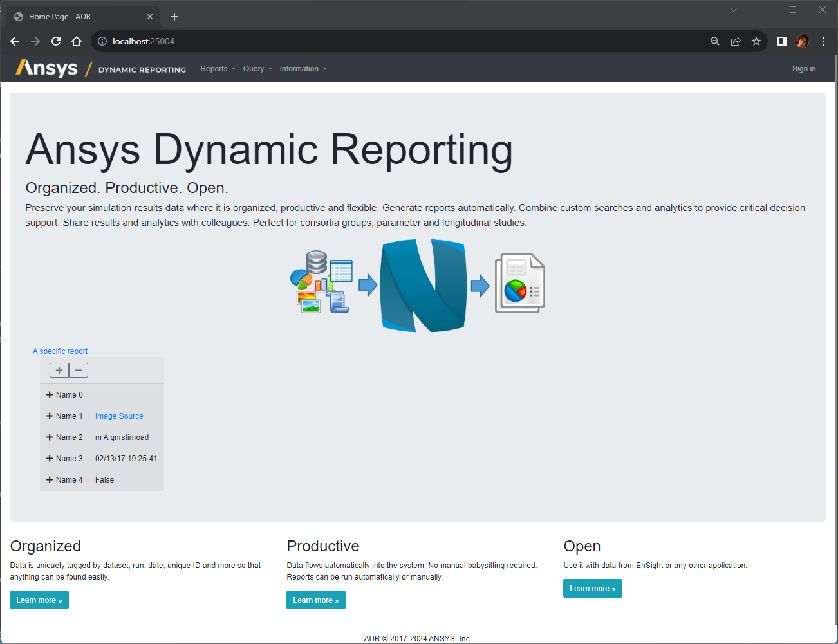Click the DYNAMIC REPORTING brand text
The height and width of the screenshot is (644, 838).
(x=142, y=69)
